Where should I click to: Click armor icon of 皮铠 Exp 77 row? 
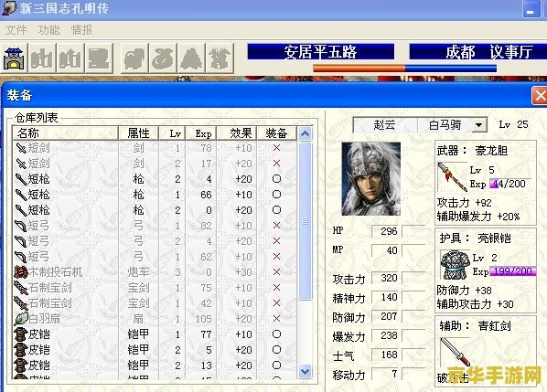(21, 334)
